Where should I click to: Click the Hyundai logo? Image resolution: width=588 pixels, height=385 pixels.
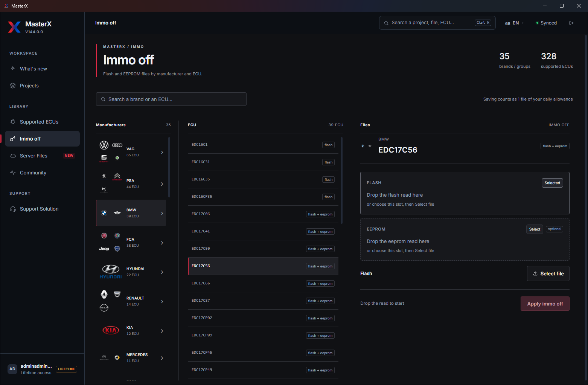point(111,272)
